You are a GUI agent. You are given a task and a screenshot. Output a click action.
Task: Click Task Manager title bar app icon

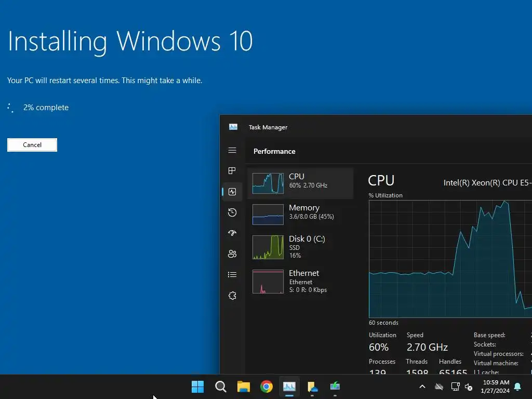233,127
